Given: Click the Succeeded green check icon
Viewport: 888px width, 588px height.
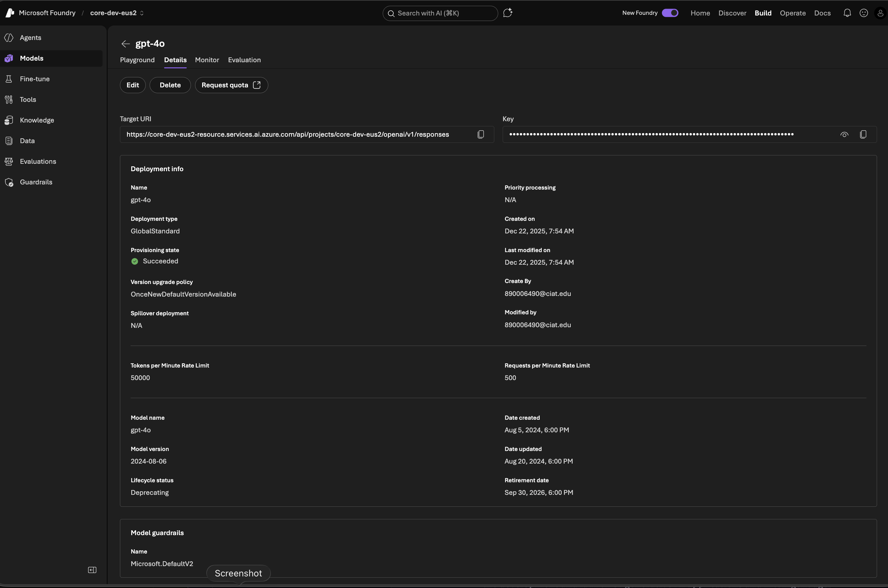Looking at the screenshot, I should [x=135, y=262].
